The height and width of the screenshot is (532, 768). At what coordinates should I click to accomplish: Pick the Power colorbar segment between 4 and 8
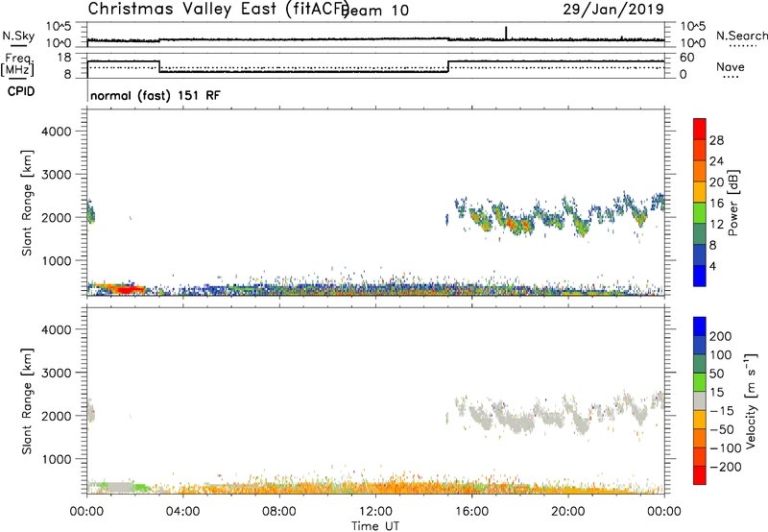tap(700, 254)
